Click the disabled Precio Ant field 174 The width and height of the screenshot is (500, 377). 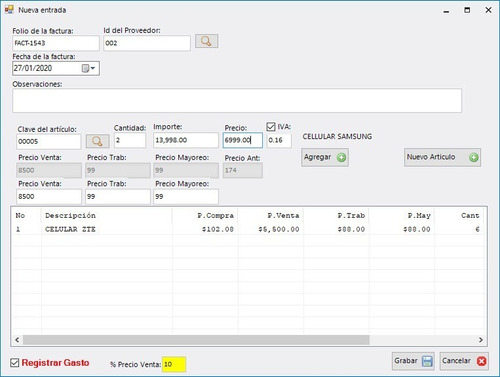[x=243, y=170]
